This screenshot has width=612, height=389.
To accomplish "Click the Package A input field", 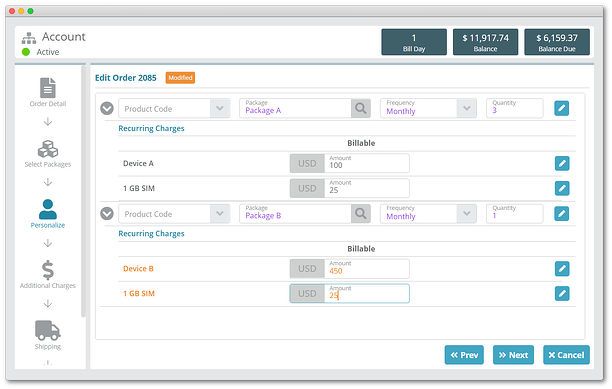I will [x=295, y=108].
